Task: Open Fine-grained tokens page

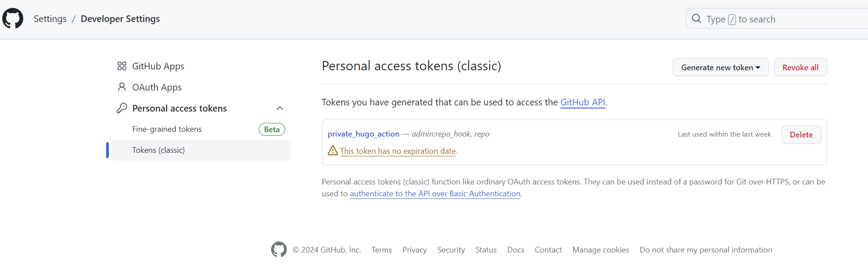Action: tap(167, 129)
